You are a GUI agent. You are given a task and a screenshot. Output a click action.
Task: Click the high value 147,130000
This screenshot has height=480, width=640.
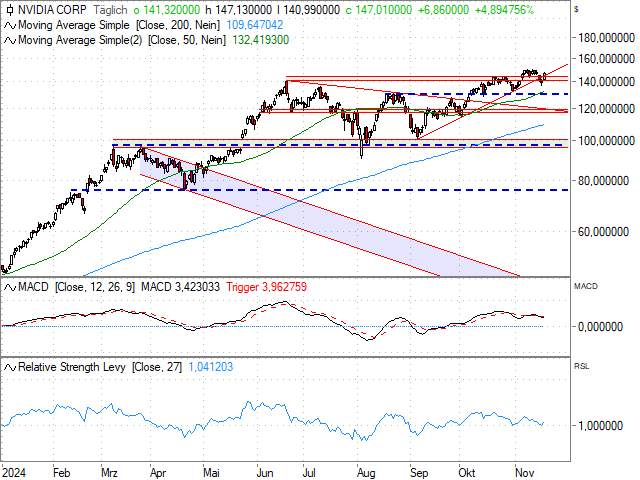(x=243, y=10)
